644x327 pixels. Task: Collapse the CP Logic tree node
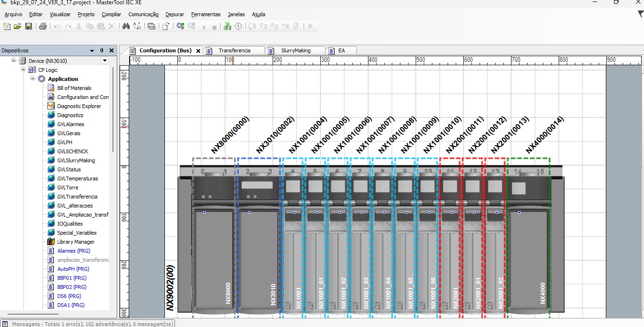[23, 69]
